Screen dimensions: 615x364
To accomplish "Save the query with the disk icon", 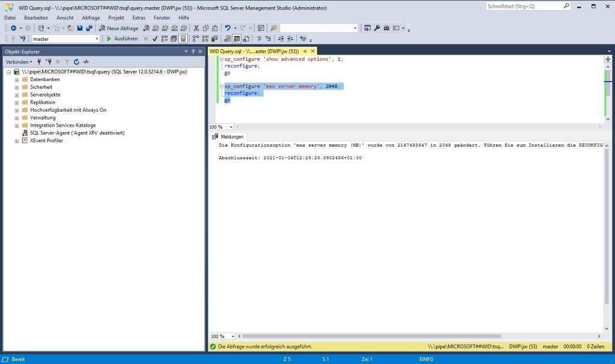I will pyautogui.click(x=79, y=28).
